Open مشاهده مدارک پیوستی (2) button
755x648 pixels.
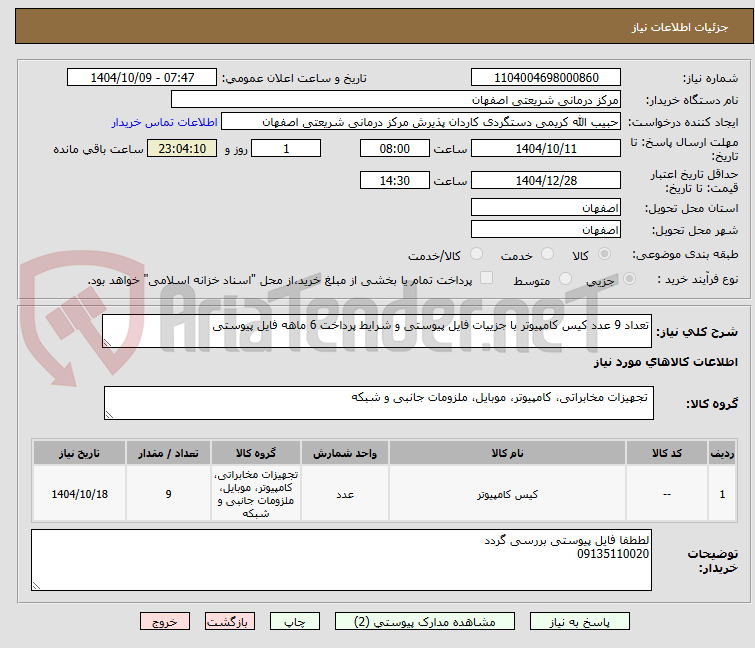click(425, 622)
